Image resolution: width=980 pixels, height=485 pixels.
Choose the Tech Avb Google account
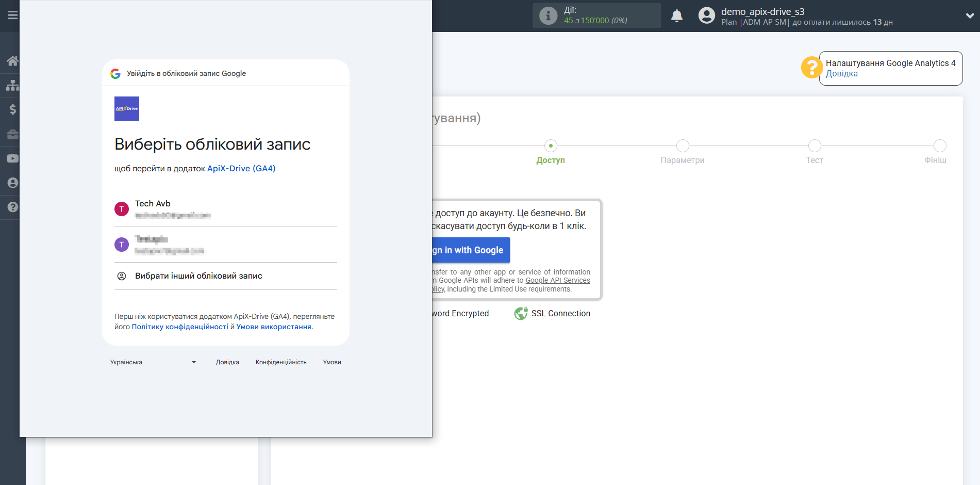click(x=226, y=209)
